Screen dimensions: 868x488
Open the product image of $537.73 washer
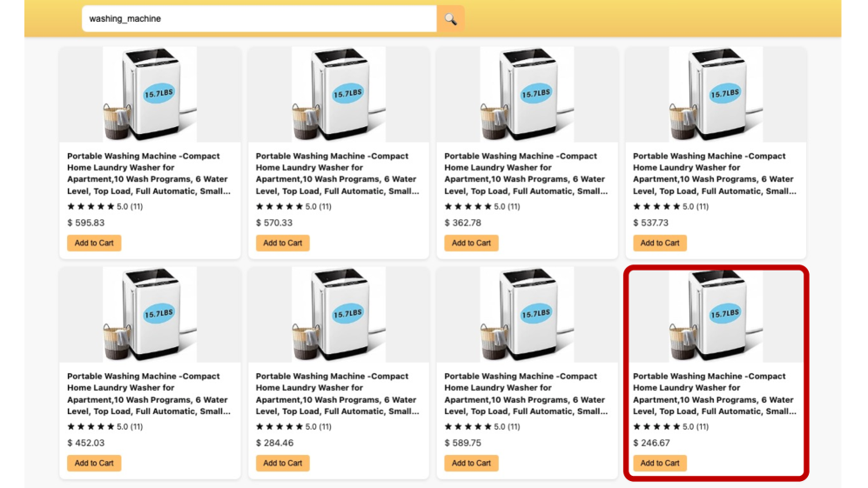pos(716,94)
